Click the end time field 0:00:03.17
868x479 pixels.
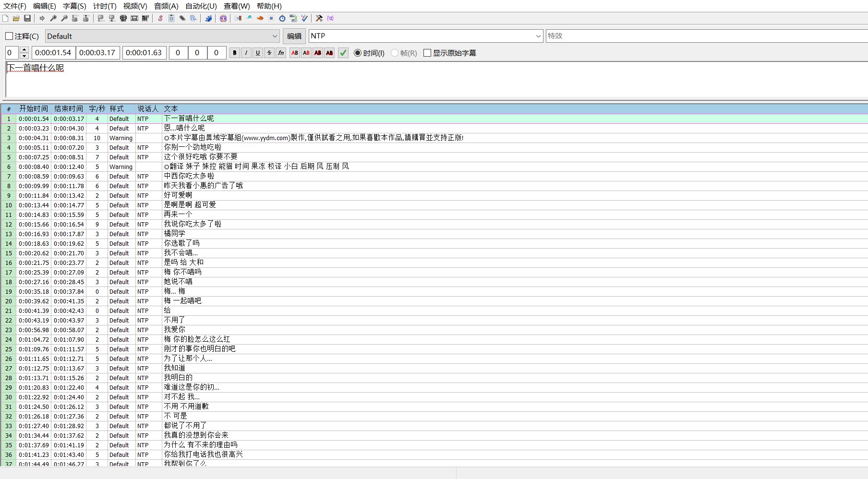tap(97, 53)
